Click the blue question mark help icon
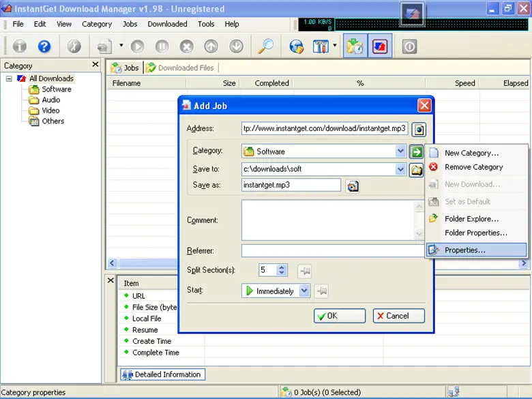 (44, 46)
